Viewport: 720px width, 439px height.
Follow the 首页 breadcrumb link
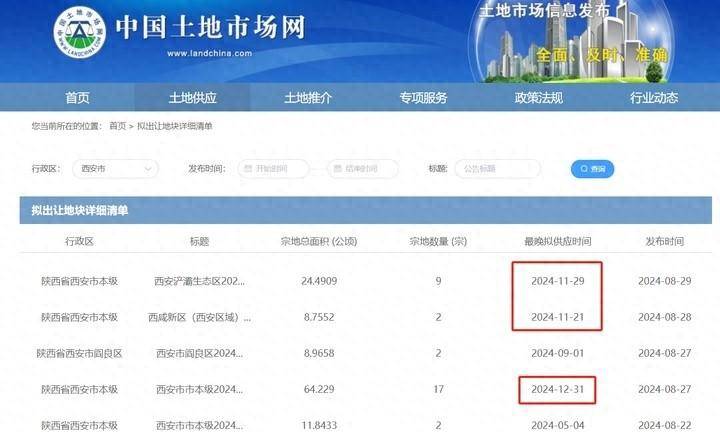(118, 126)
